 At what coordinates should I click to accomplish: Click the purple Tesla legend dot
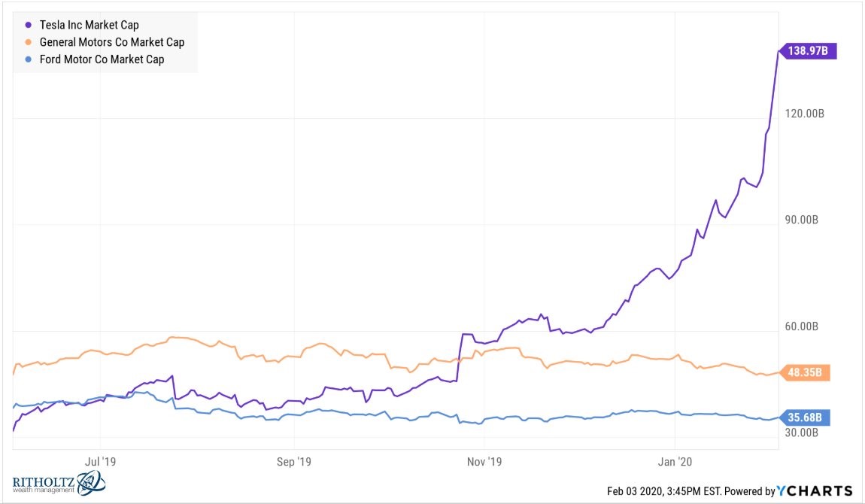pos(28,25)
